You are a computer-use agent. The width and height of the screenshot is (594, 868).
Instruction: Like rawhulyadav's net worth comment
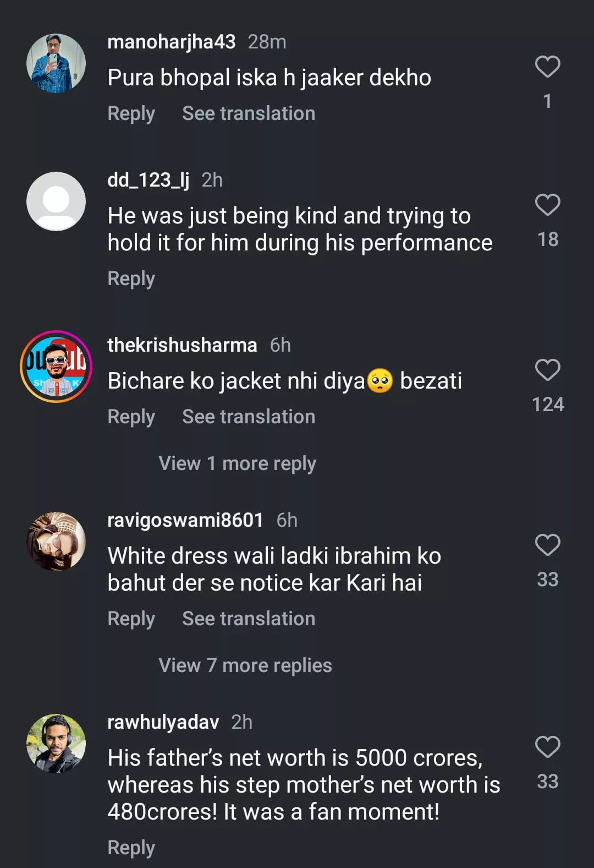(x=547, y=747)
